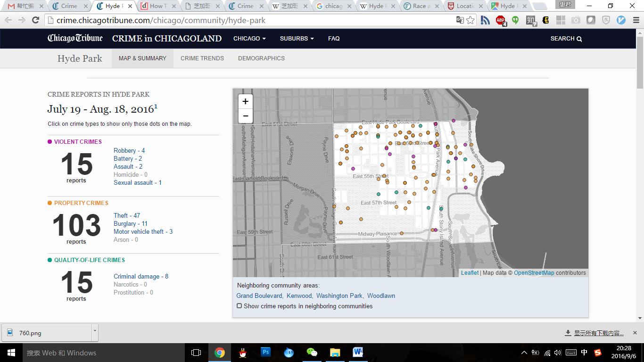
Task: Open the 760.png download options arrow
Action: point(95,332)
